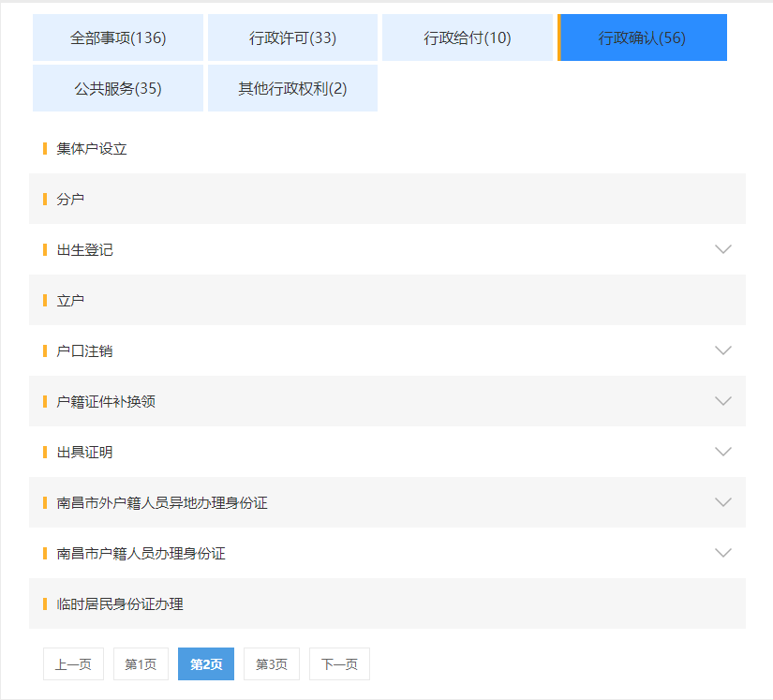
Task: Jump to page 第3页
Action: 272,664
